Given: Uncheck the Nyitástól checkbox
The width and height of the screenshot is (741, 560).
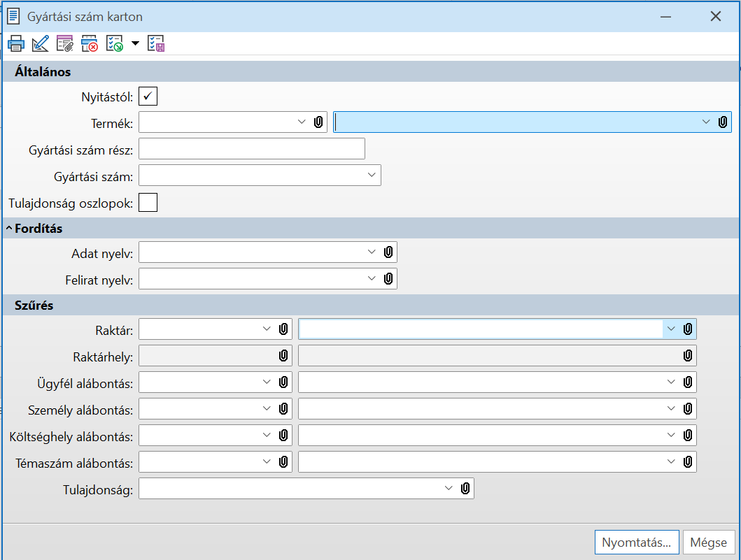Looking at the screenshot, I should [x=148, y=96].
